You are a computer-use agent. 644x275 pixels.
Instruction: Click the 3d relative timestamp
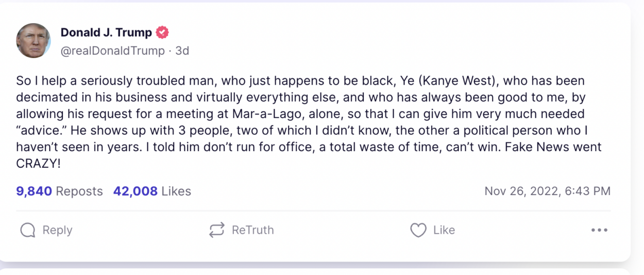pos(182,51)
